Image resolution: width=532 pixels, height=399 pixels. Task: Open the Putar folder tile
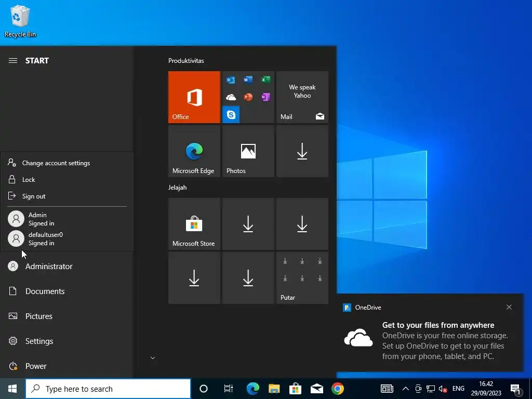point(302,278)
